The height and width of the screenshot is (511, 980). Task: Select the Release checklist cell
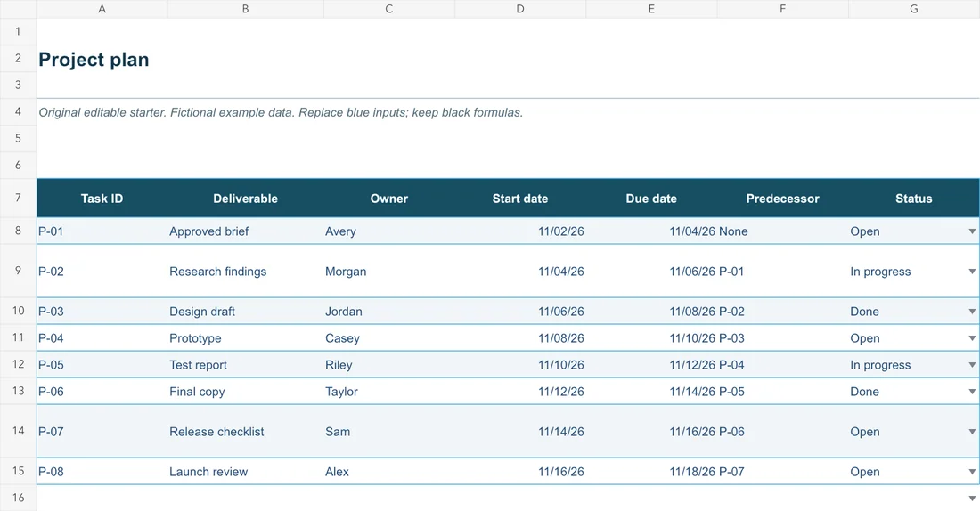pyautogui.click(x=246, y=432)
